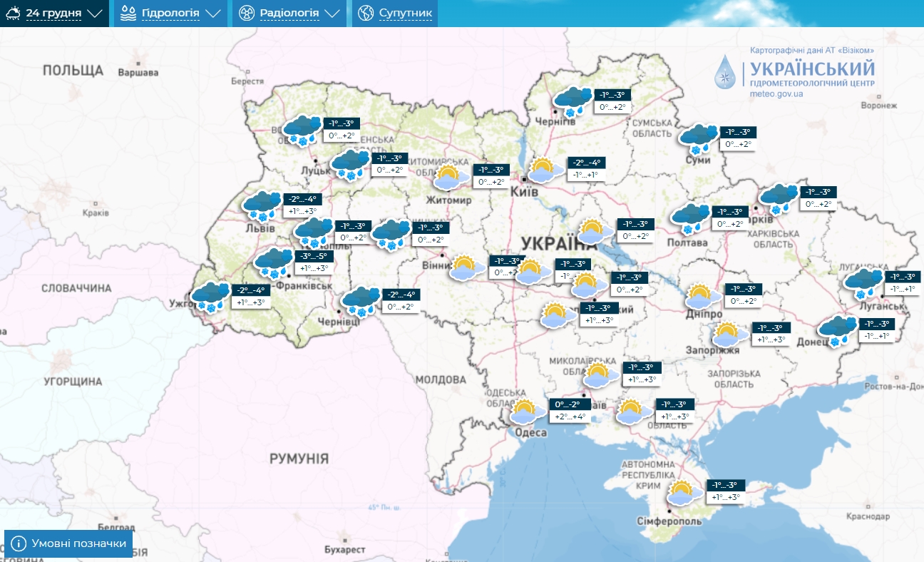Expand the Радіологія menu chevron

331,14
